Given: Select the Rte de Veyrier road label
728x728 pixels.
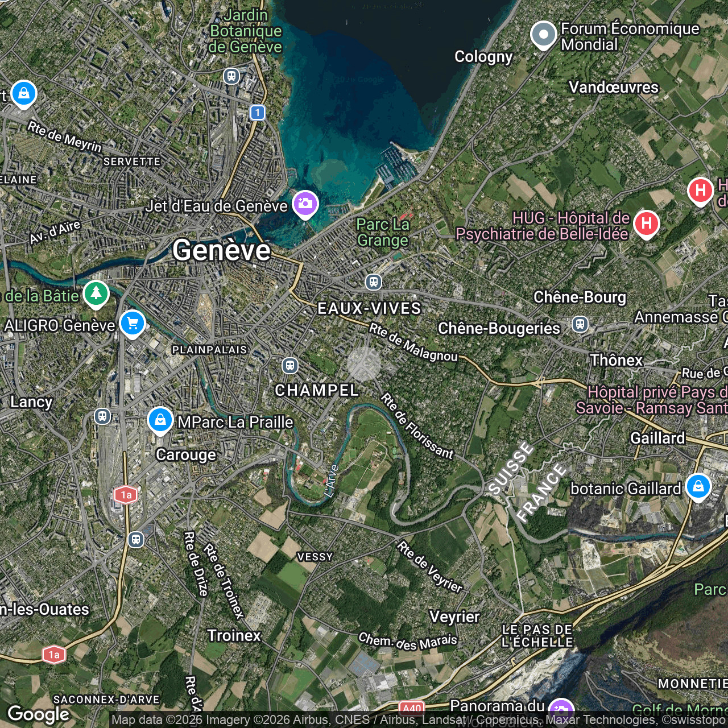Looking at the screenshot, I should (430, 566).
